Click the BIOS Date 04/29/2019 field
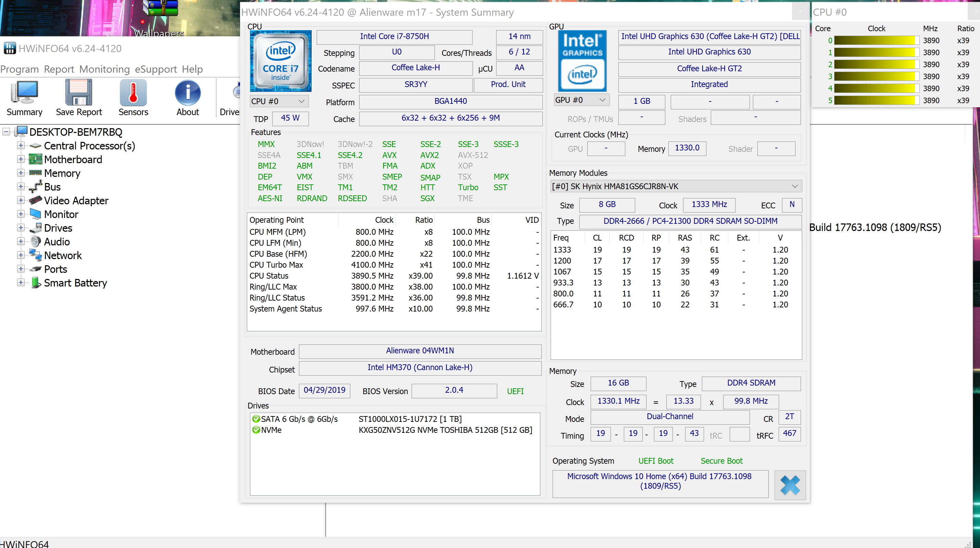Viewport: 980px width, 548px height. pyautogui.click(x=325, y=390)
